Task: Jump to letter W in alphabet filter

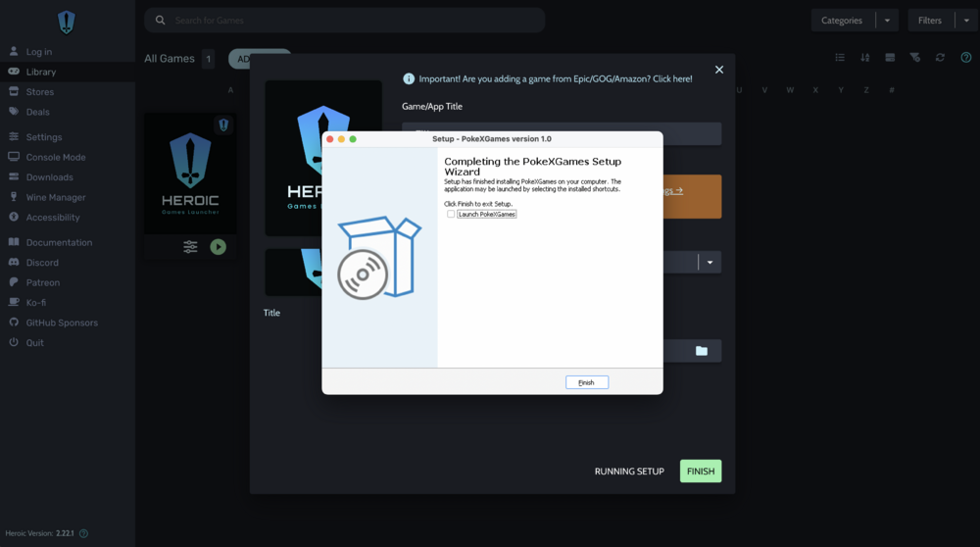Action: (790, 90)
